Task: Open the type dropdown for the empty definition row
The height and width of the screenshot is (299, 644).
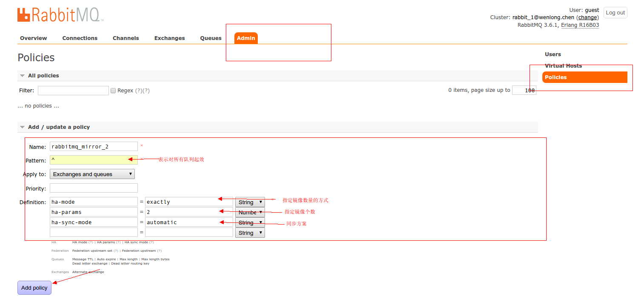Action: pos(250,233)
